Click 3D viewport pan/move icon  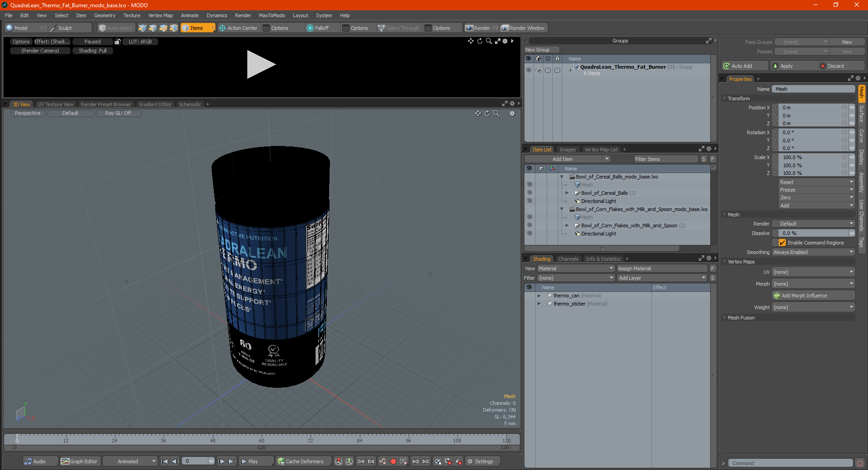(478, 113)
